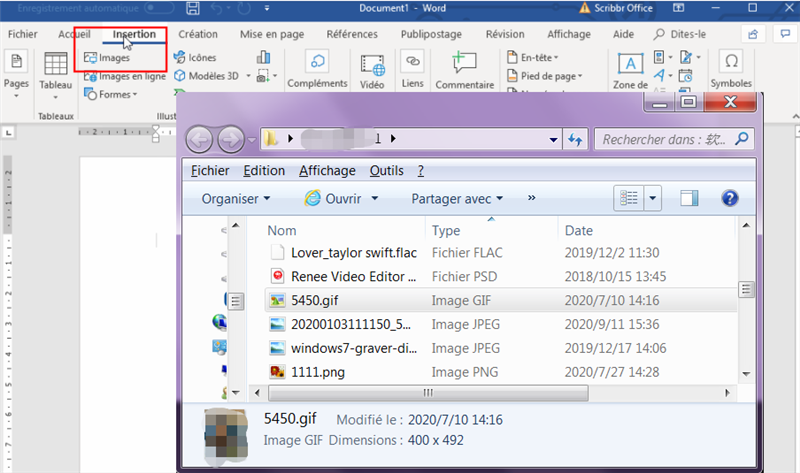
Task: Open the Symboles omega icon
Action: point(731,62)
